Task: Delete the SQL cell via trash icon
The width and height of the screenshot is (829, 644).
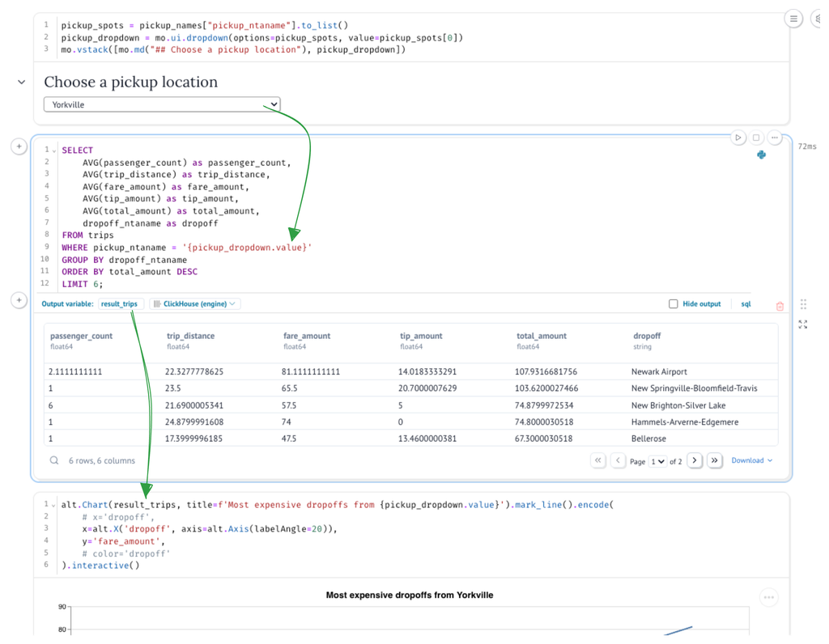Action: click(x=780, y=304)
